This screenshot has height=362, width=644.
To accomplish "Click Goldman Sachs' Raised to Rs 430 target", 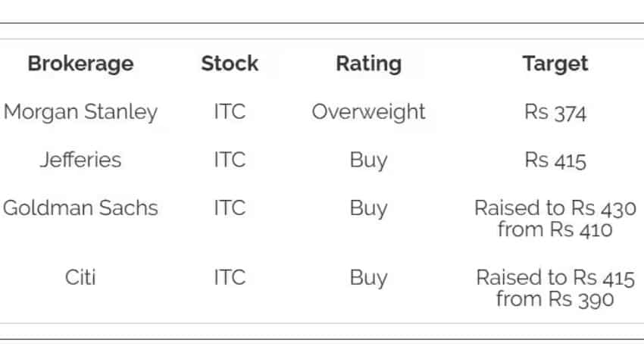I will 555,219.
